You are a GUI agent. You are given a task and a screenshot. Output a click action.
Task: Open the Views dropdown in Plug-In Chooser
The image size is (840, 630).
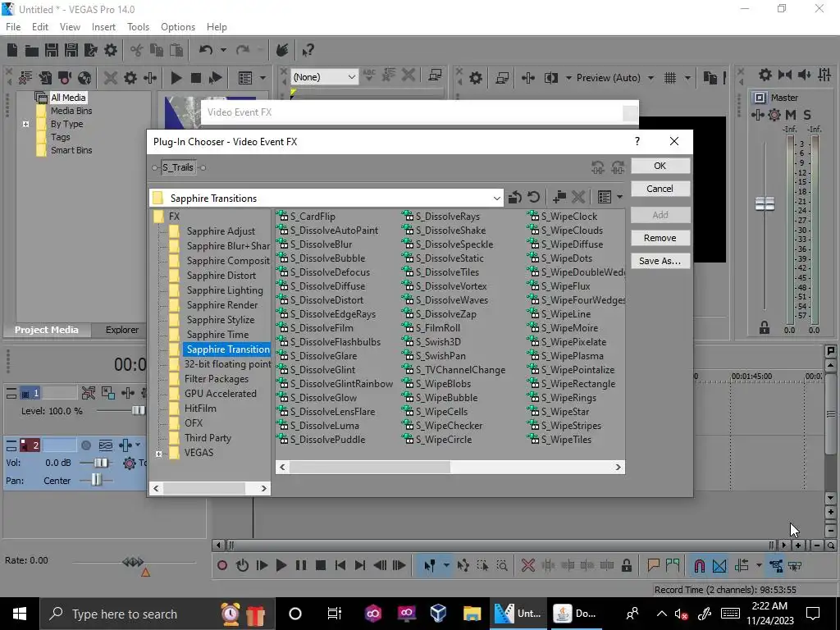(x=619, y=197)
